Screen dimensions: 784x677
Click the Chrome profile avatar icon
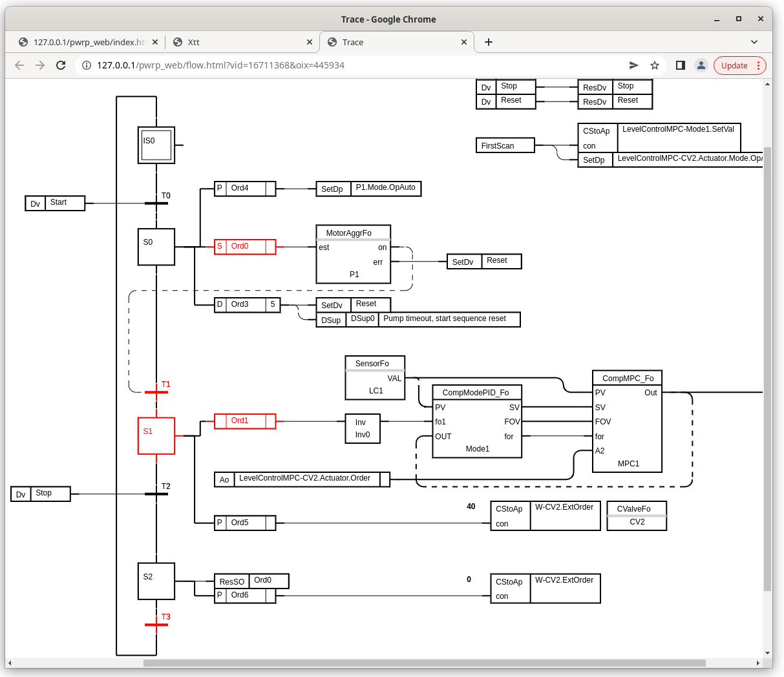click(701, 65)
